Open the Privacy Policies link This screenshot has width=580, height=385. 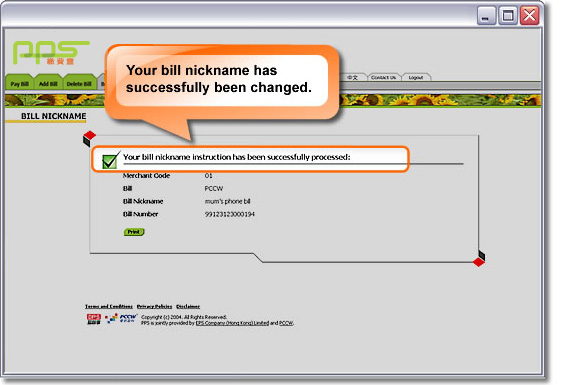(x=154, y=306)
